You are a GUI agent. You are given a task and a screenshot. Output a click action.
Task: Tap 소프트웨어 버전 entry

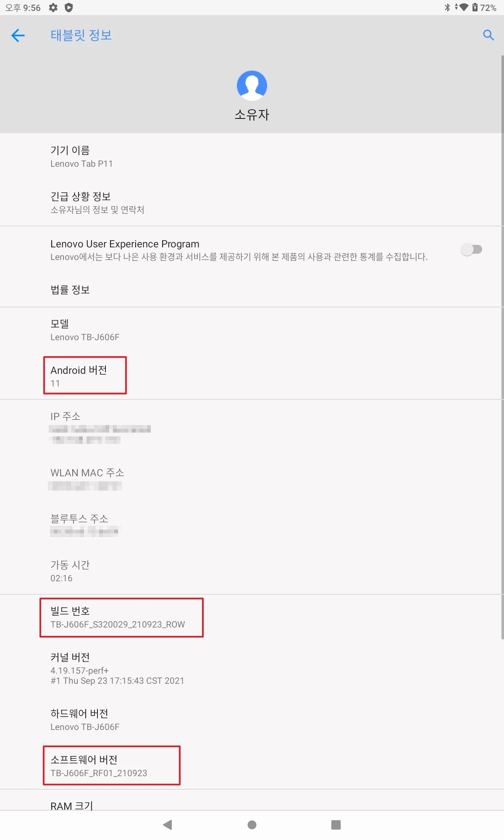point(252,766)
